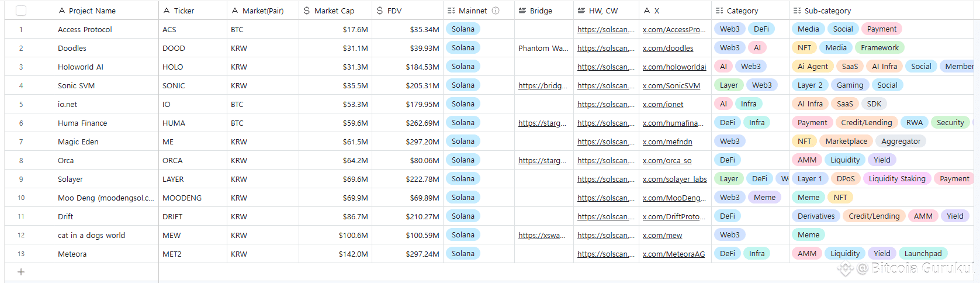The image size is (980, 283).
Task: Click the text-type icon in Project Name header
Action: coord(62,11)
